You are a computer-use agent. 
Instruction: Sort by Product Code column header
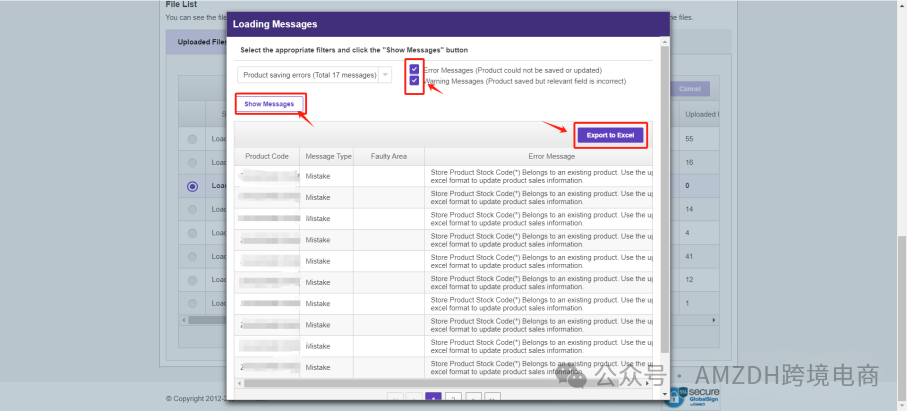point(267,156)
